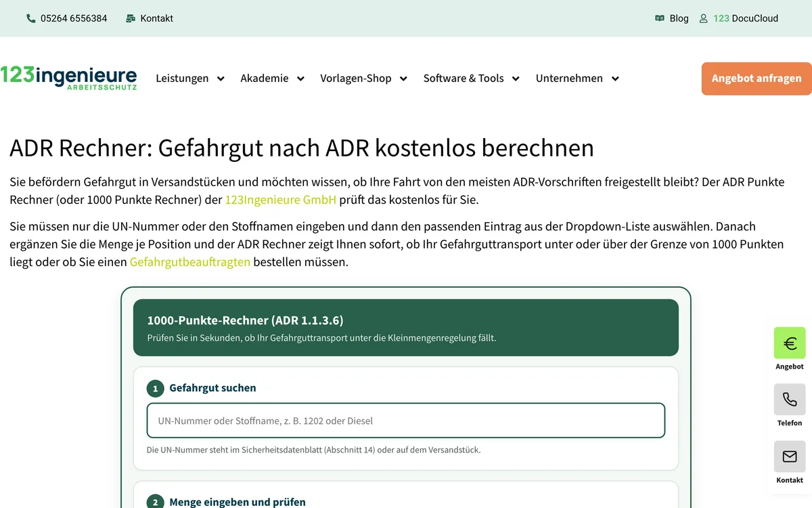
Task: Follow the Gefahrgutbeauftragten link
Action: [190, 261]
